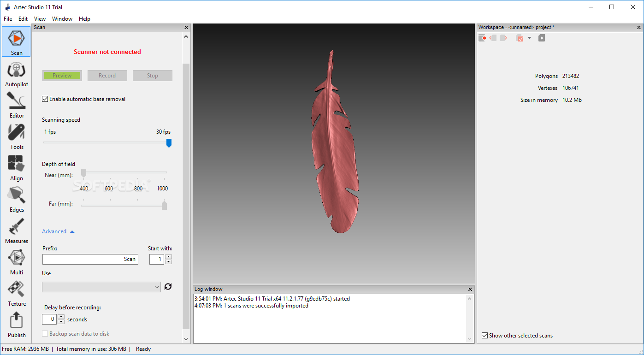Decrease the delay before recording seconds
Screen dimensions: 644x355
click(x=61, y=322)
